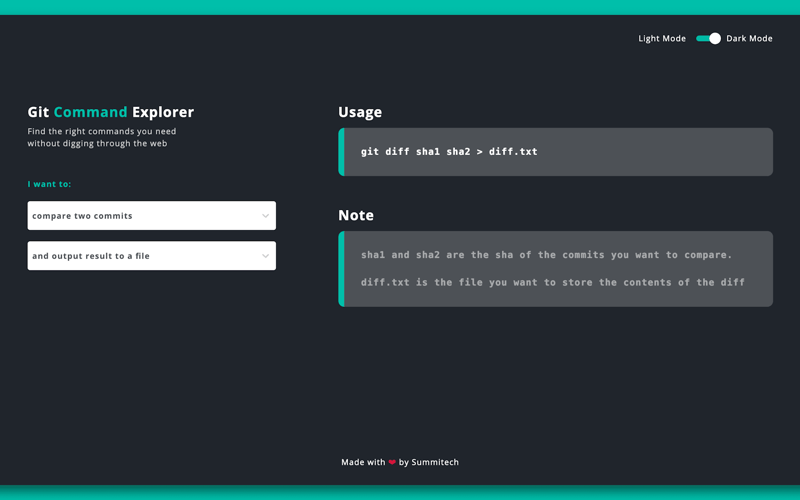
Task: Click the note line about diff.txt
Action: tap(553, 282)
